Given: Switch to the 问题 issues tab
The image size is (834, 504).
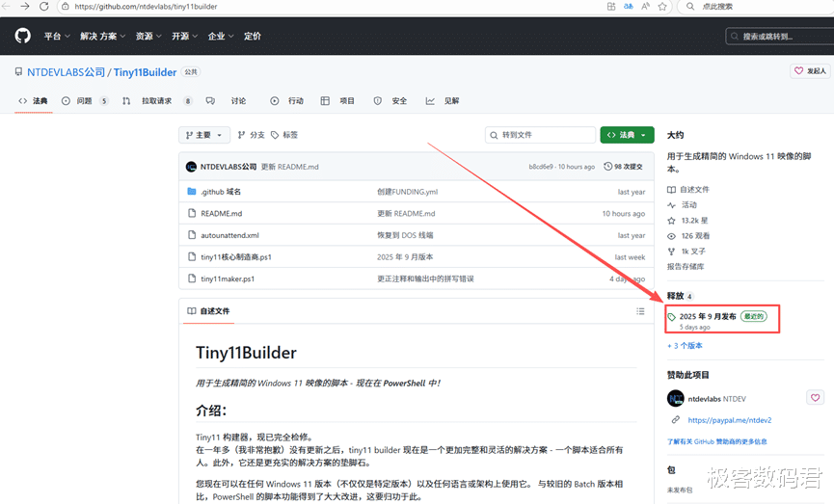Looking at the screenshot, I should 85,100.
